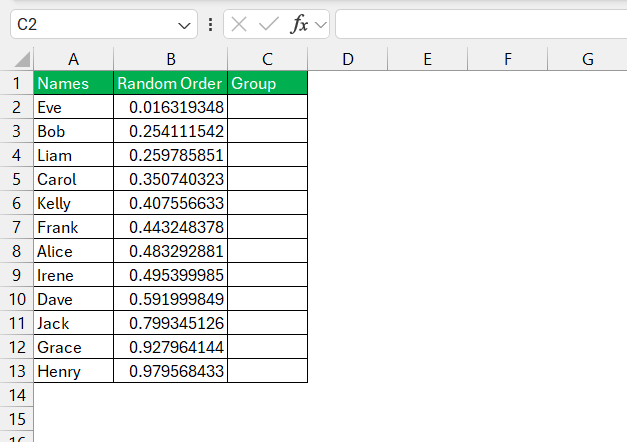Click the Name Box showing C2
The image size is (627, 442).
pos(104,24)
